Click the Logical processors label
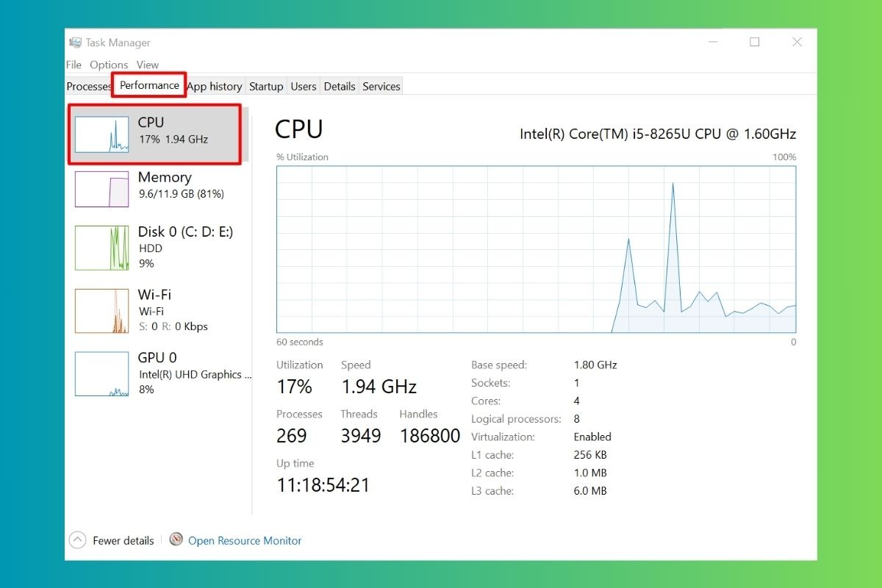The image size is (882, 588). (516, 419)
